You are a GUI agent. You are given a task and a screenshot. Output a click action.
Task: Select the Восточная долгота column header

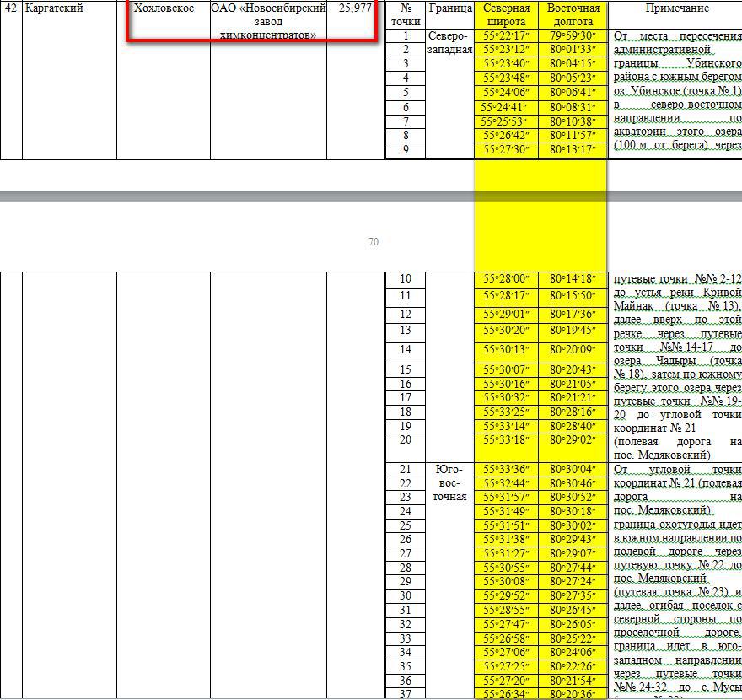point(573,14)
